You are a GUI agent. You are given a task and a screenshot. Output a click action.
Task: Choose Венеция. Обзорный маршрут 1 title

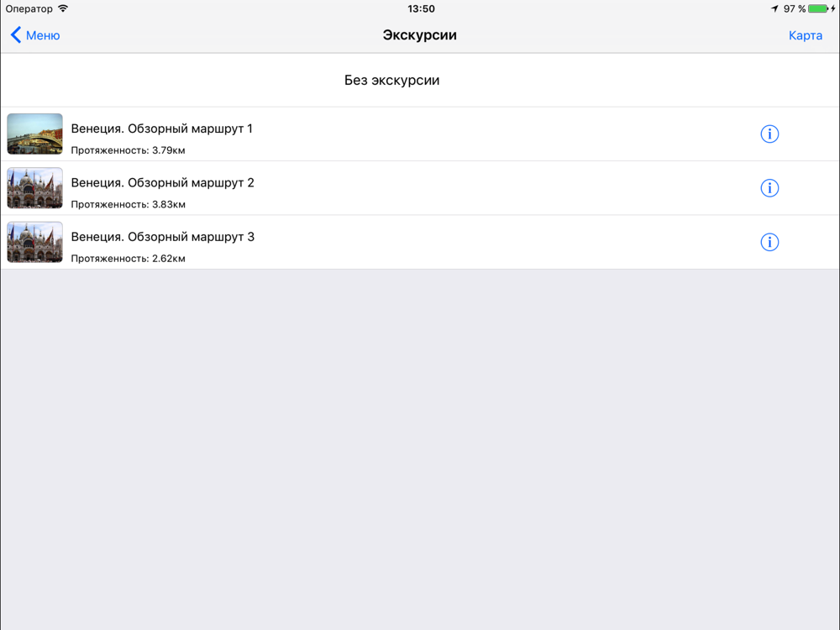point(162,129)
